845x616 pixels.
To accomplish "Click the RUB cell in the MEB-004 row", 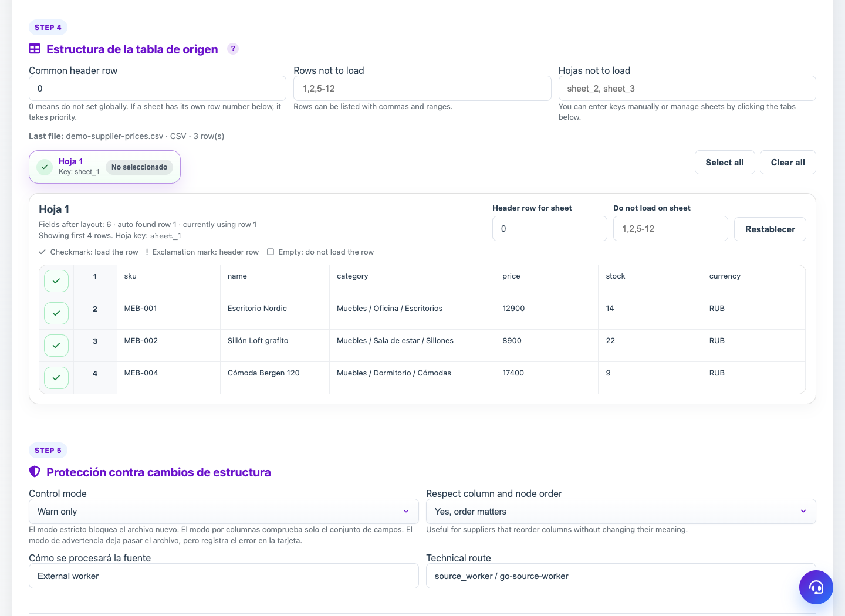I will coord(753,378).
